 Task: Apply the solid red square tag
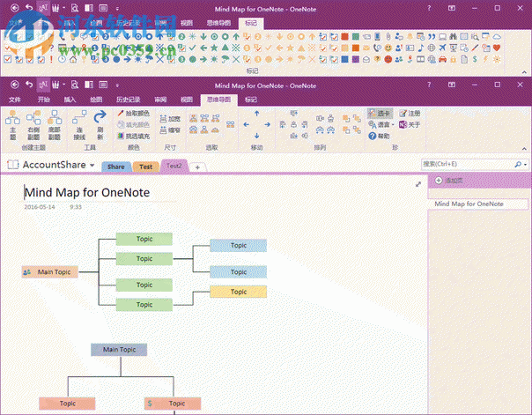tap(344, 36)
